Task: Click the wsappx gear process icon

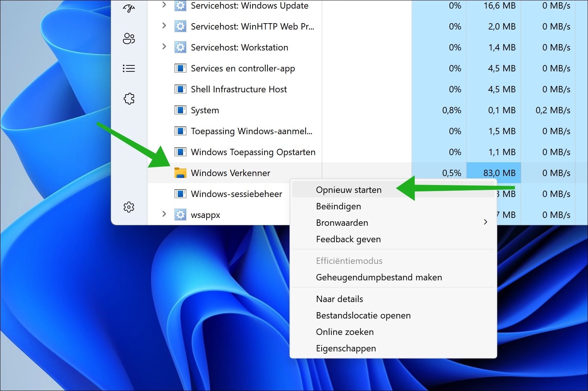Action: [x=180, y=215]
